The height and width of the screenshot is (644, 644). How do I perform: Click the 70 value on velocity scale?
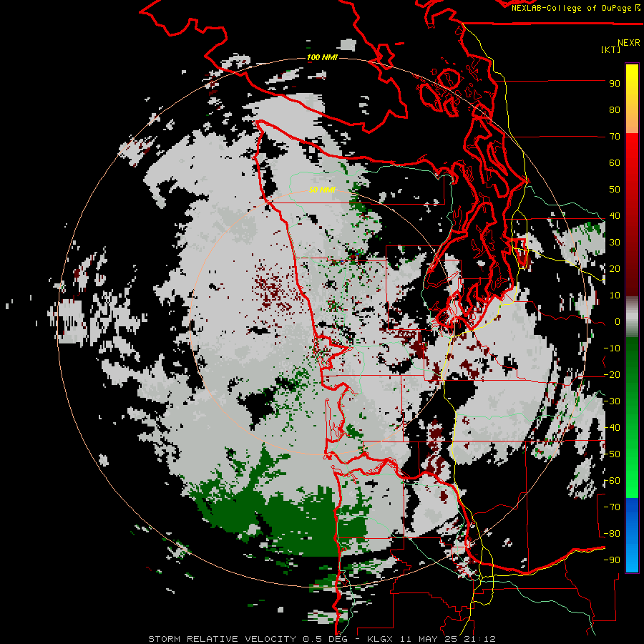[615, 137]
